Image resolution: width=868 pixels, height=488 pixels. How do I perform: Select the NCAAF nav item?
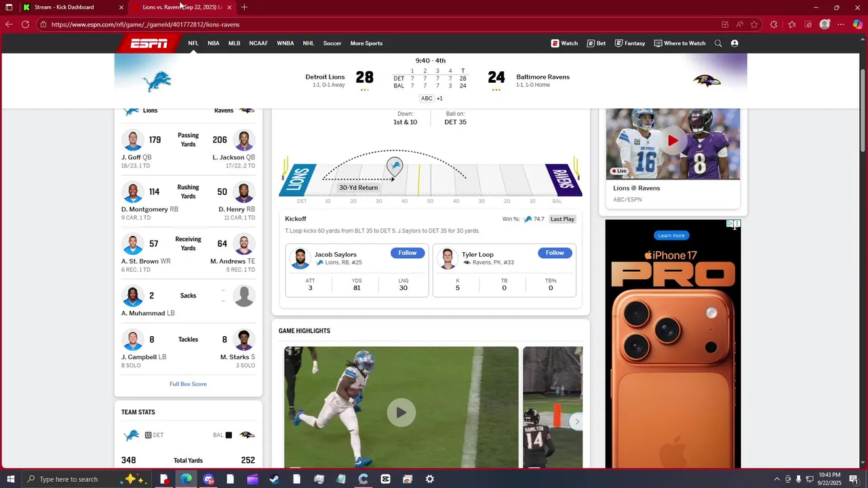coord(258,43)
